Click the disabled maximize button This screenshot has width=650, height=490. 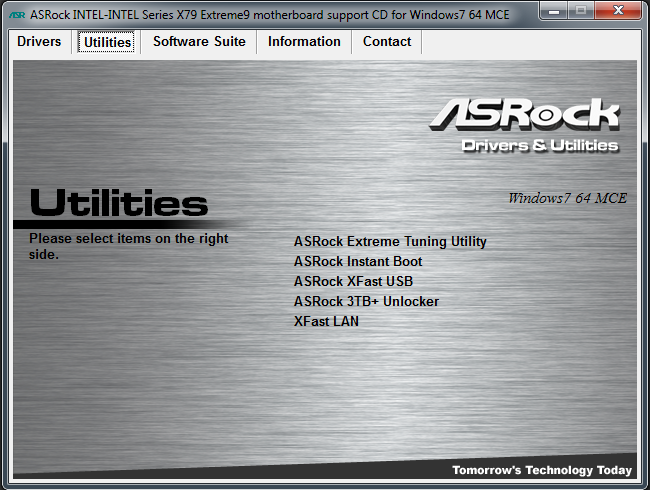(581, 11)
